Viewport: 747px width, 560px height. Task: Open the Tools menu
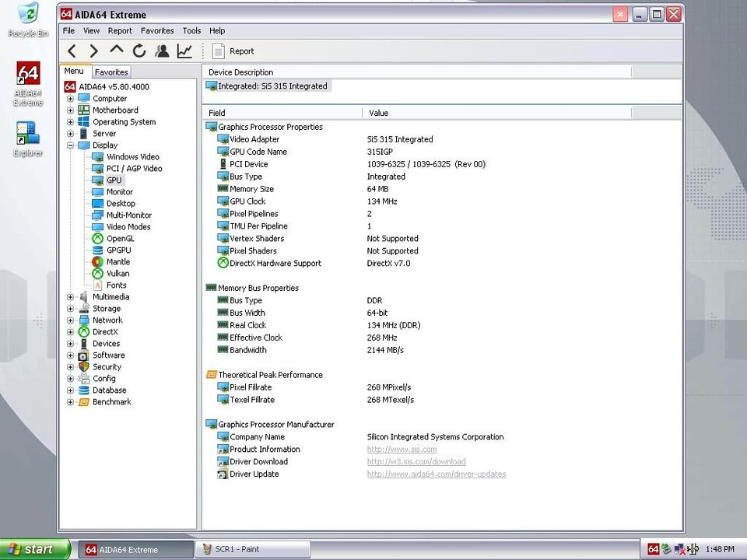point(191,31)
